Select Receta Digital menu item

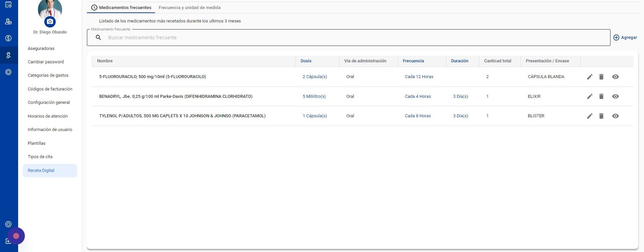click(50, 171)
